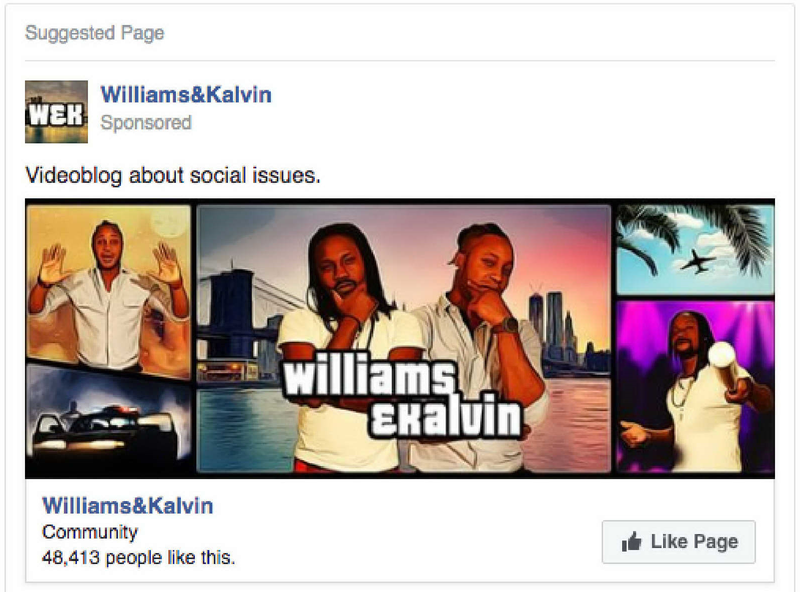This screenshot has height=592, width=800.
Task: Click the Community category text
Action: coord(90,532)
